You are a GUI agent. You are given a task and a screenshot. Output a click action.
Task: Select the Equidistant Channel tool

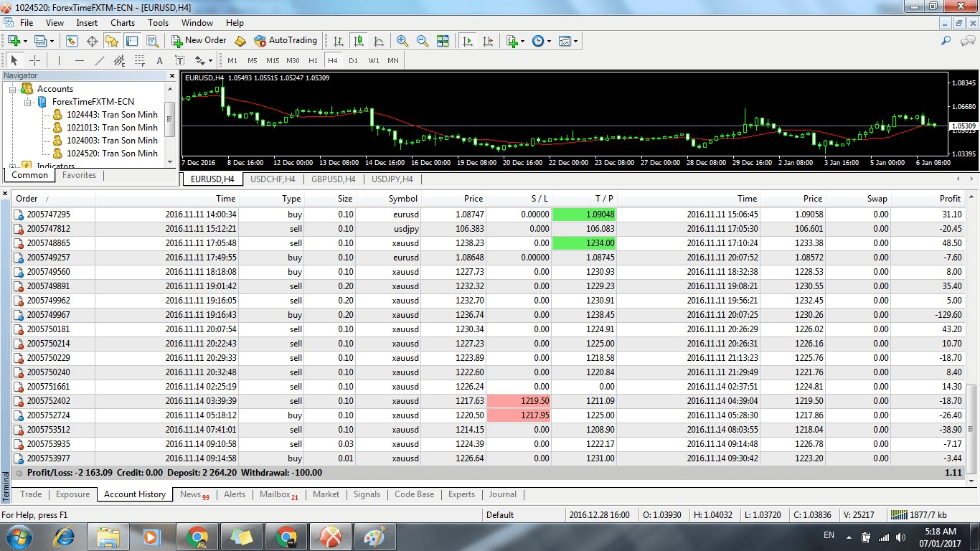(119, 60)
